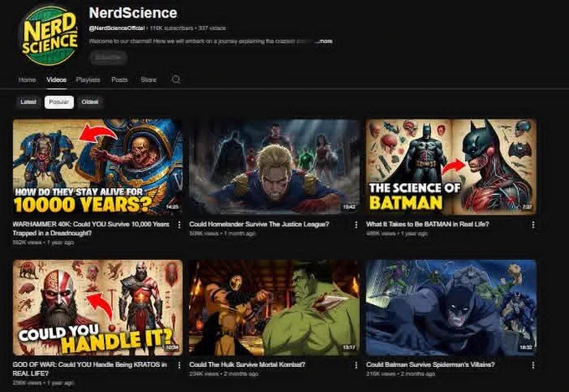The height and width of the screenshot is (392, 569).
Task: Open The Science of Batman thumbnail
Action: pyautogui.click(x=451, y=167)
